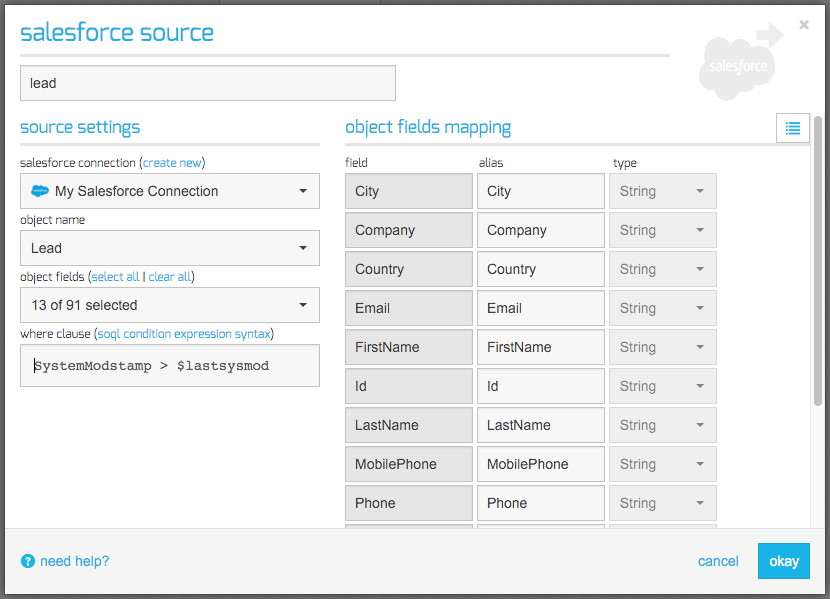
Task: Click the select all object fields link
Action: pyautogui.click(x=115, y=277)
